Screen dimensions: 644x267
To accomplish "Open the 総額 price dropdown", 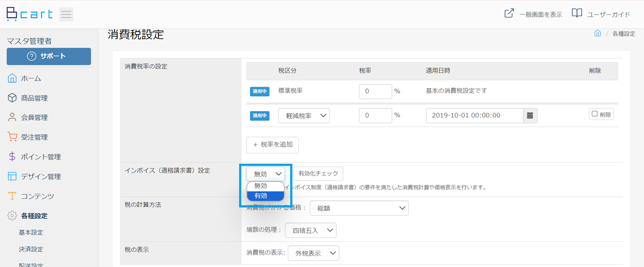I will [359, 208].
